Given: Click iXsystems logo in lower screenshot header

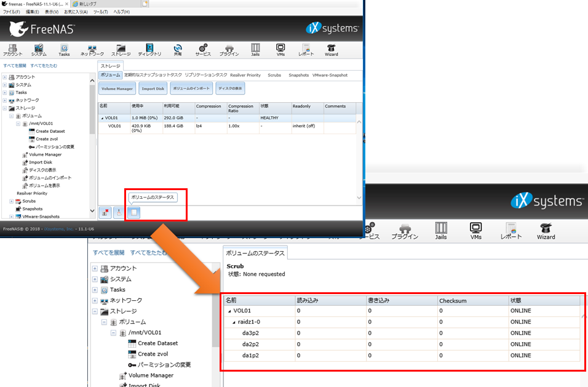Looking at the screenshot, I should tap(547, 201).
